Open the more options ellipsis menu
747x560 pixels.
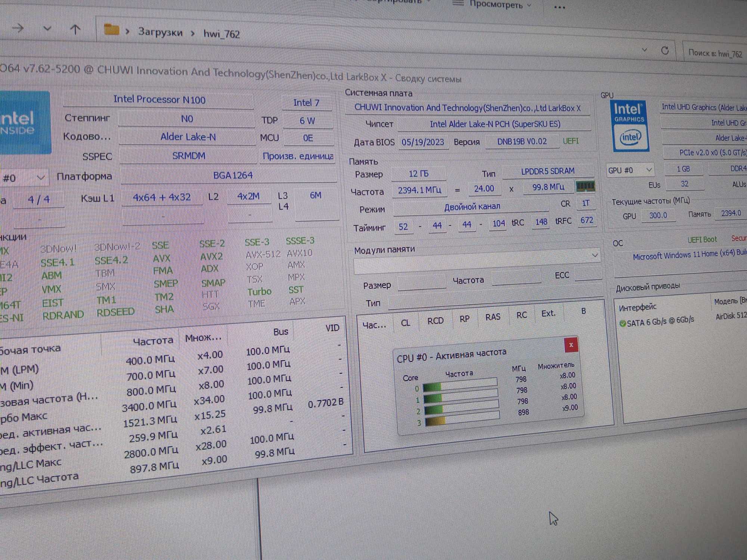[559, 7]
